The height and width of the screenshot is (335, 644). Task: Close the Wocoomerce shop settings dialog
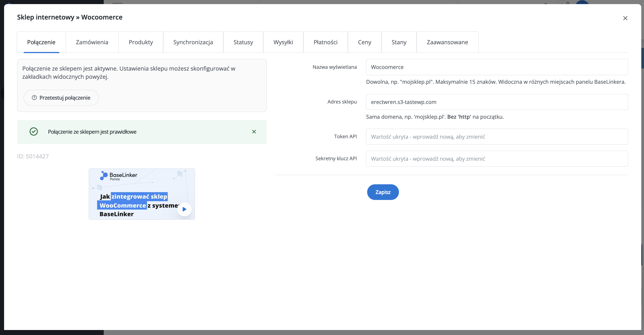625,18
